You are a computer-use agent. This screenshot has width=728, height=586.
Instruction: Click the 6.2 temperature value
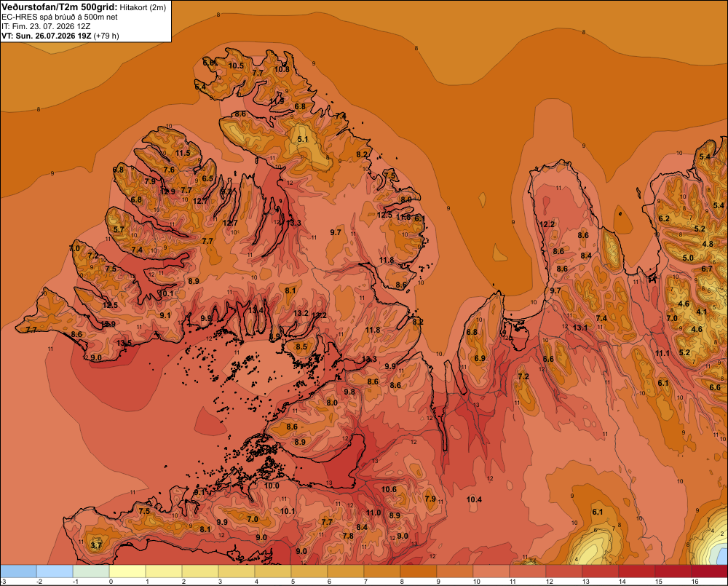[664, 218]
